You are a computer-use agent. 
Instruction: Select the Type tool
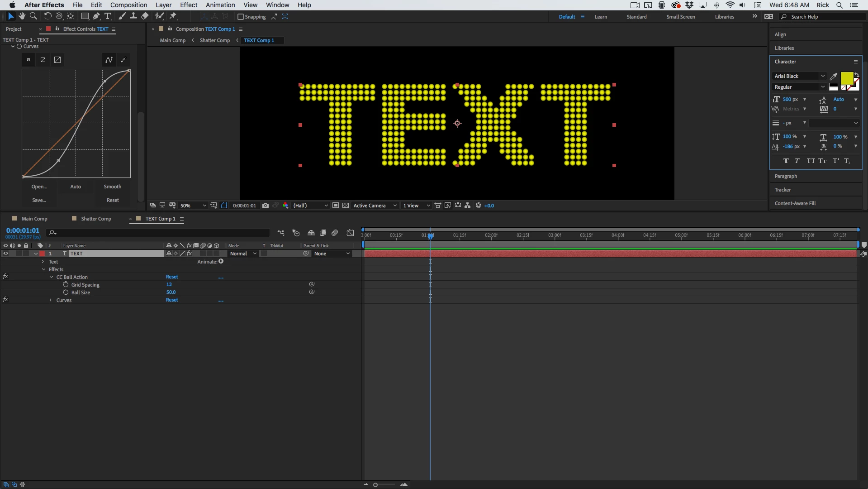108,16
